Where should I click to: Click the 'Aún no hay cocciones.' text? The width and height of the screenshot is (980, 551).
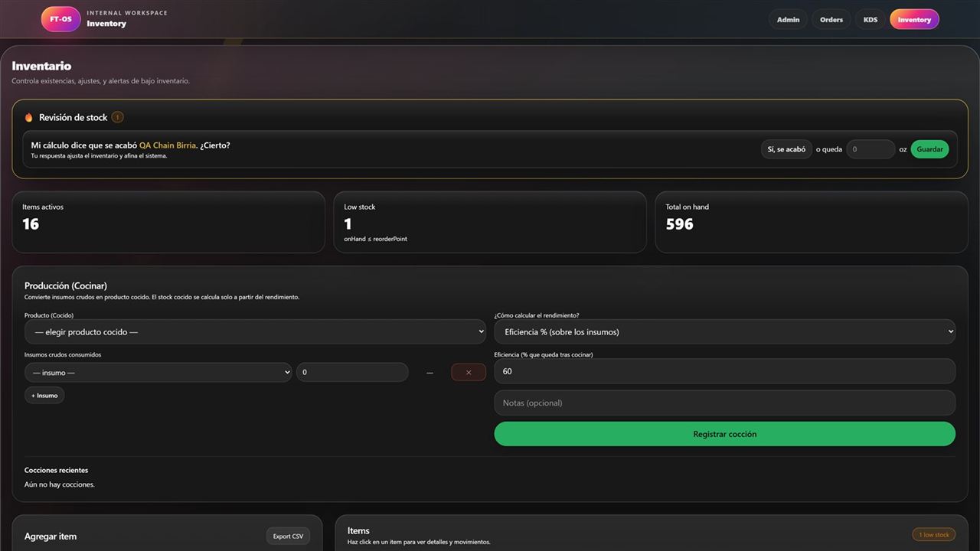coord(60,484)
